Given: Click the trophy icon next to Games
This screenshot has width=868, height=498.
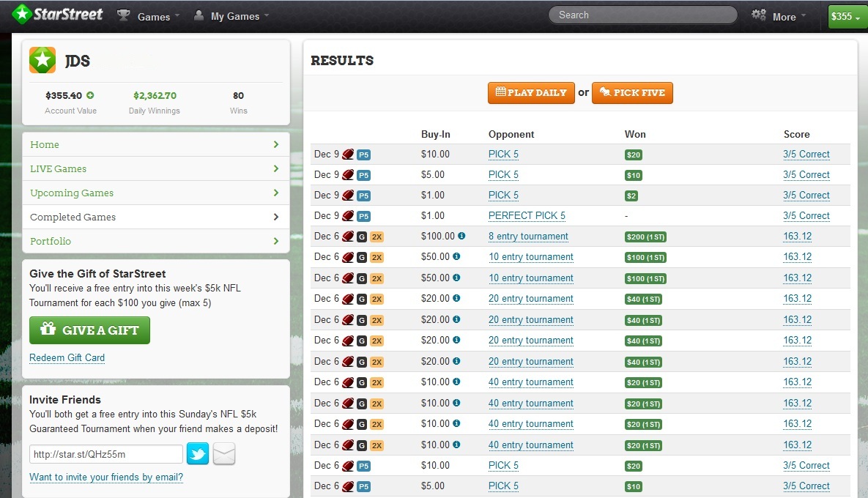Looking at the screenshot, I should coord(123,15).
